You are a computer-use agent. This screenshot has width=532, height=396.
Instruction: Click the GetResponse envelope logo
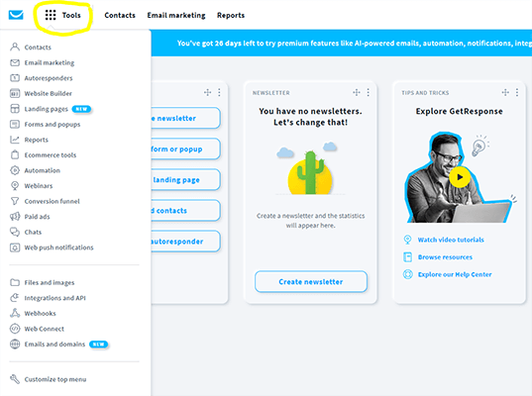16,15
